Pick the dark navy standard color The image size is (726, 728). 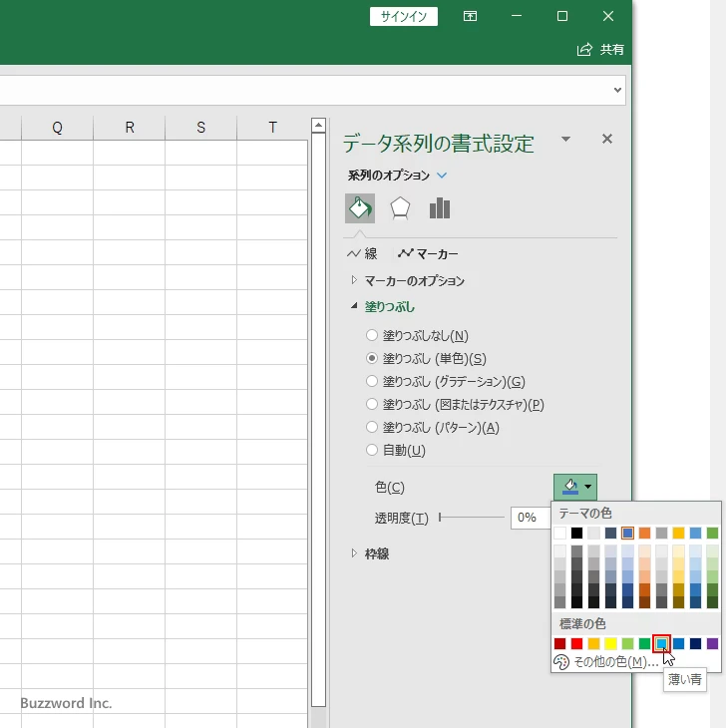pyautogui.click(x=695, y=643)
